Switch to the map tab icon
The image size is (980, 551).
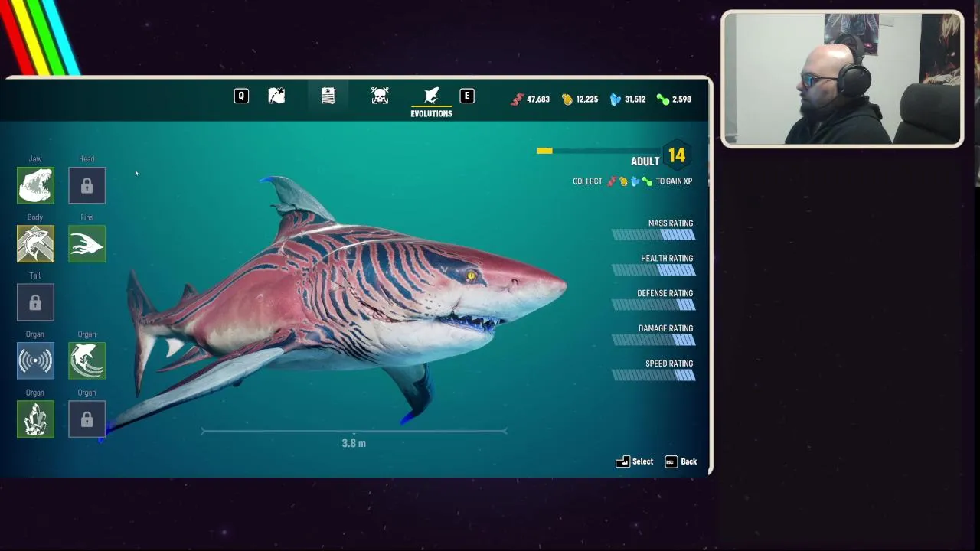(276, 96)
